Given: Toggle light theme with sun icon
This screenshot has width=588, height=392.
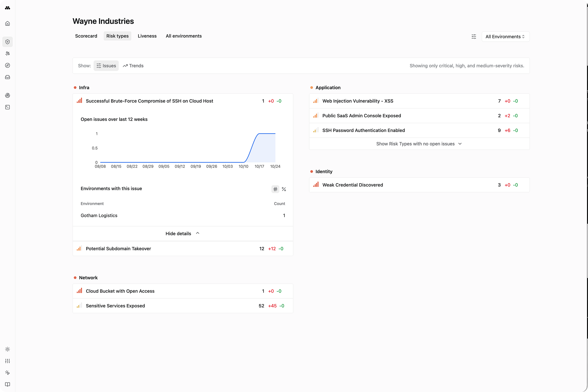Looking at the screenshot, I should (x=8, y=349).
